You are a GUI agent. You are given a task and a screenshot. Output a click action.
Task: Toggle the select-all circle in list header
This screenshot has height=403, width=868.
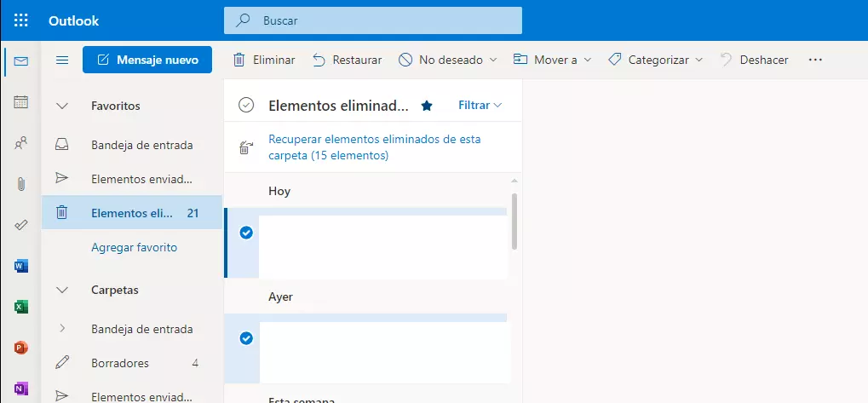(x=246, y=105)
